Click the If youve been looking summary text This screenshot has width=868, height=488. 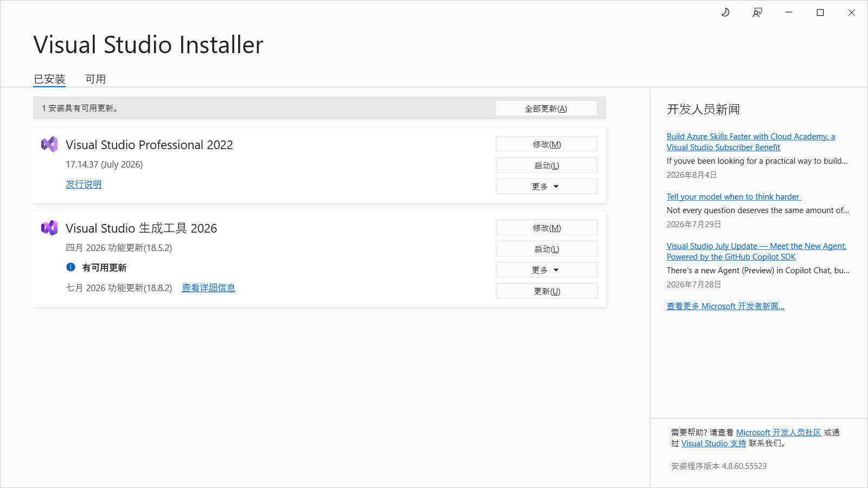point(757,161)
